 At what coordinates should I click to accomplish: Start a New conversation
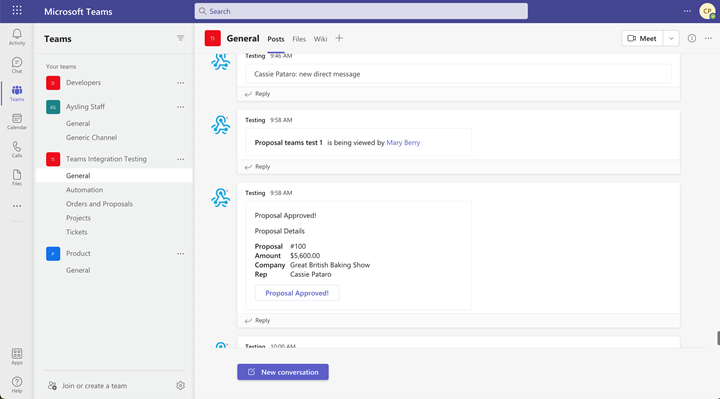(283, 372)
